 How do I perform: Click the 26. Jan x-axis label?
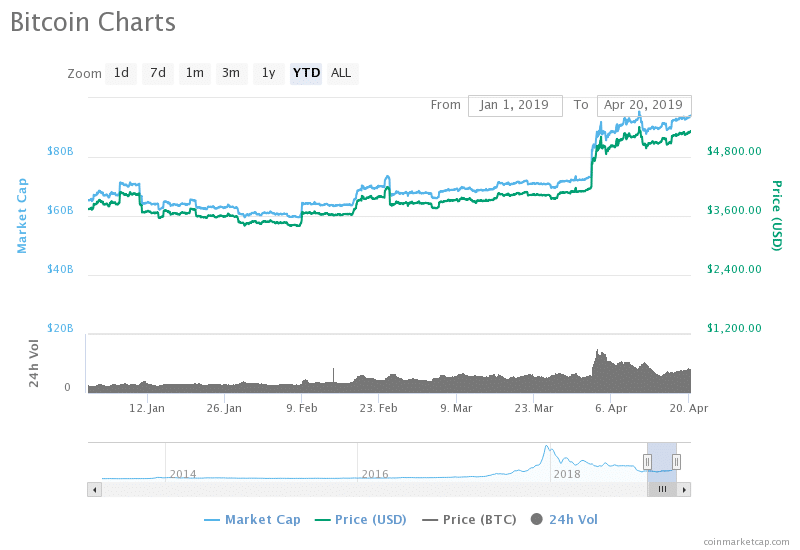(224, 408)
